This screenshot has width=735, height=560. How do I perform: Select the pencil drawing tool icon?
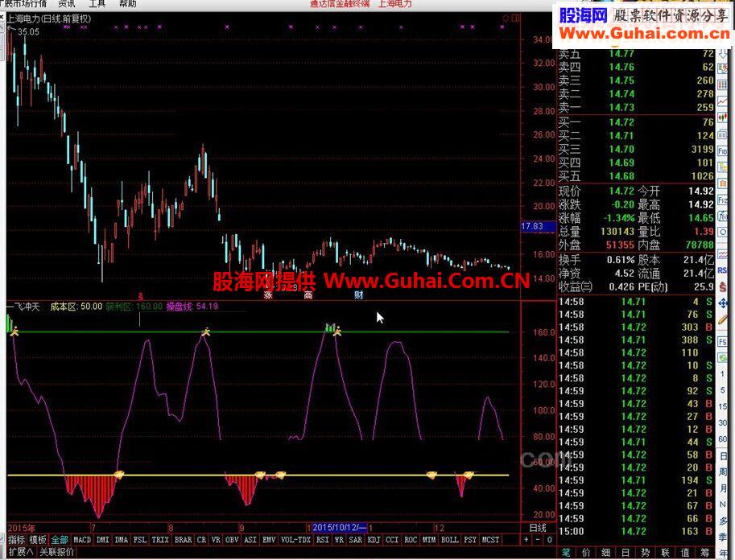point(722,320)
